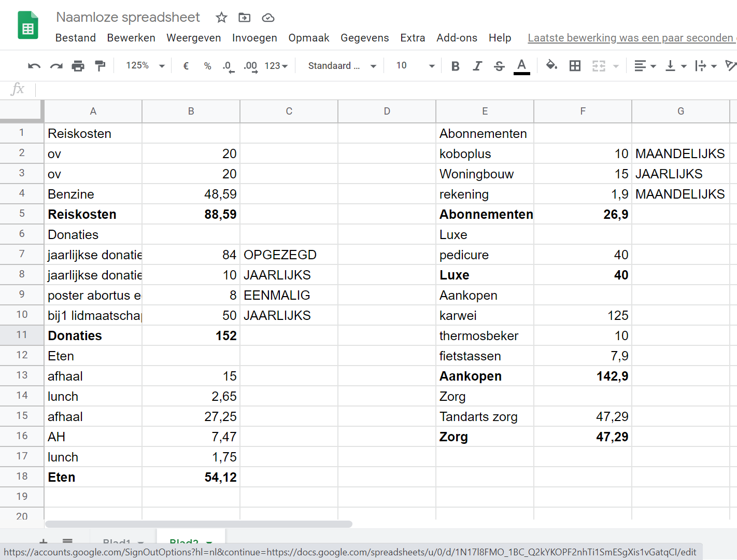Format as currency with euro icon

[x=186, y=66]
